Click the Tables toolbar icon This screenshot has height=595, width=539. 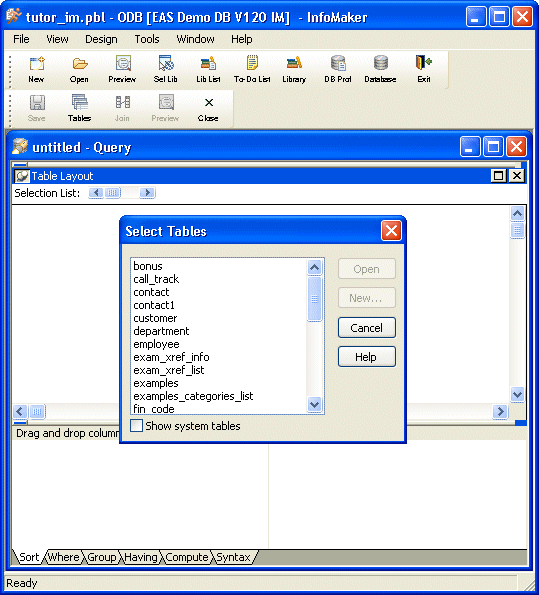tap(79, 102)
